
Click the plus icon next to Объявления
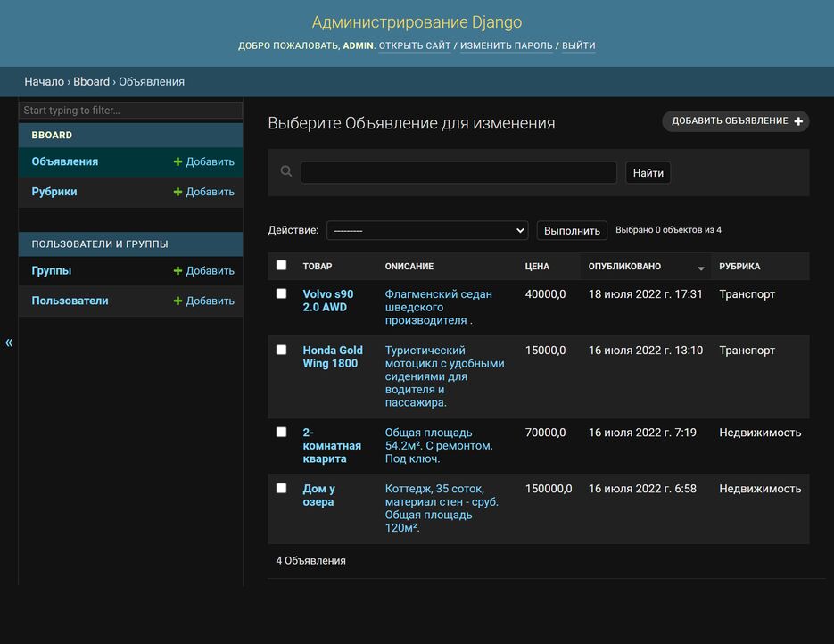pyautogui.click(x=178, y=162)
